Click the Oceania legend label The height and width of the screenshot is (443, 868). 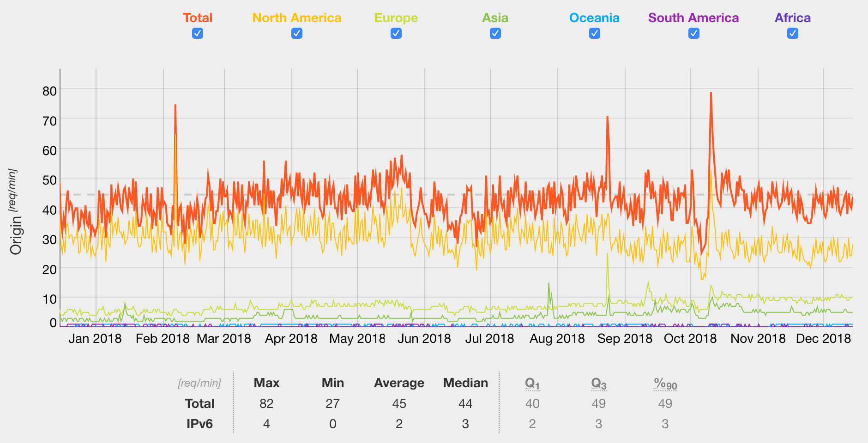[595, 18]
